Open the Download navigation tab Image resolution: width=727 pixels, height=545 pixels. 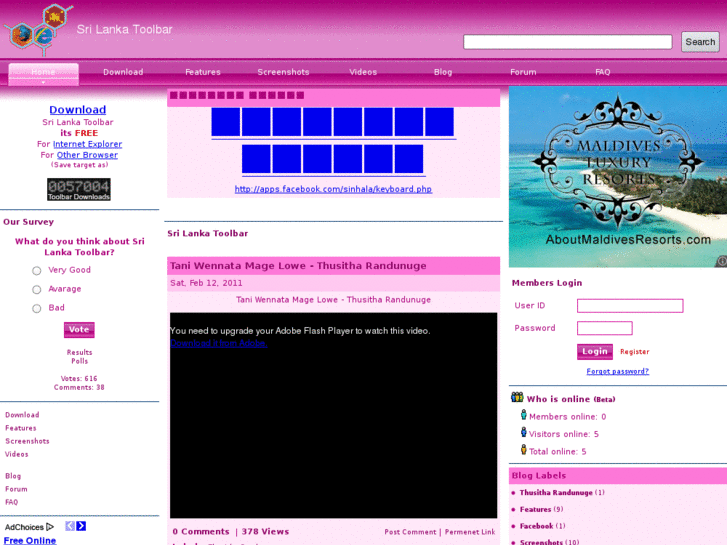(x=123, y=72)
